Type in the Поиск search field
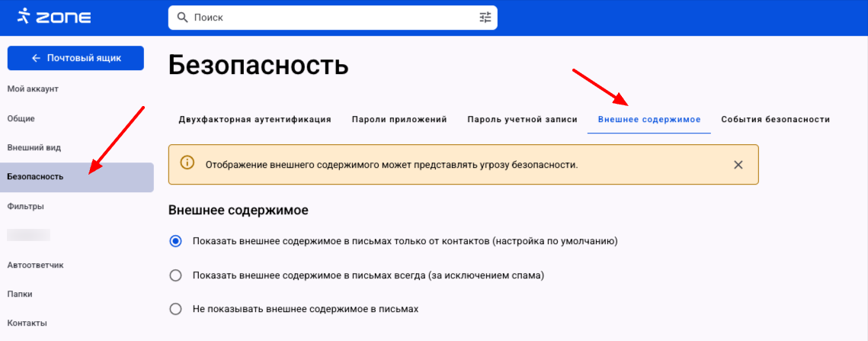This screenshot has height=341, width=868. pyautogui.click(x=328, y=17)
